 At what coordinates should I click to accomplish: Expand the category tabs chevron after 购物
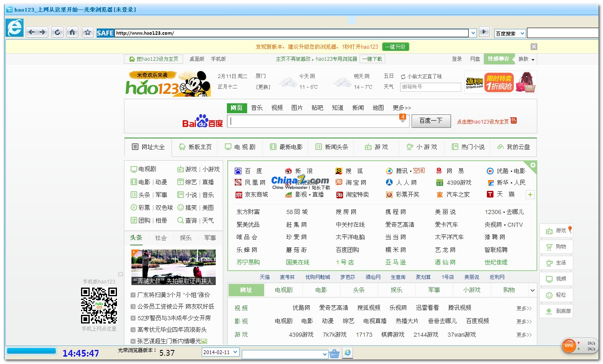coord(532,290)
